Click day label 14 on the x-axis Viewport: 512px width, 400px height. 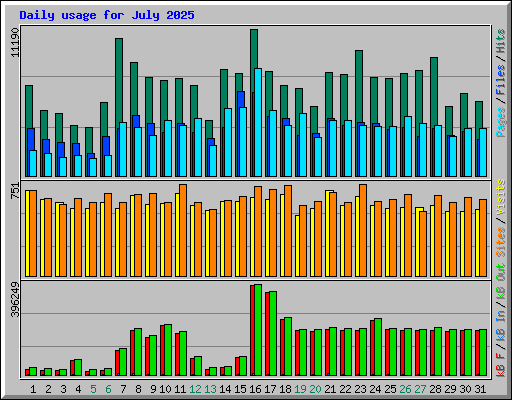(x=225, y=389)
